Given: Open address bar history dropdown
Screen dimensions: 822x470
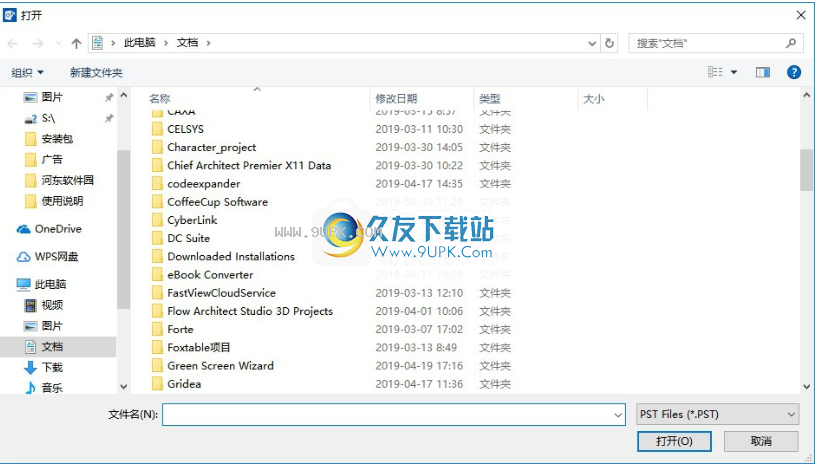Looking at the screenshot, I should 592,43.
